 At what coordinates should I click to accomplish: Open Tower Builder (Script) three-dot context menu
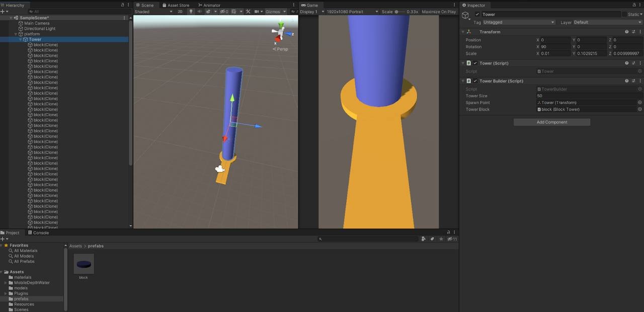640,81
